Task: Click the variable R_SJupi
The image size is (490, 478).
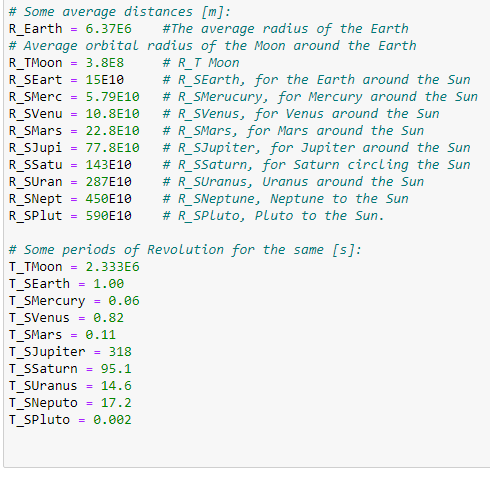Action: tap(35, 148)
